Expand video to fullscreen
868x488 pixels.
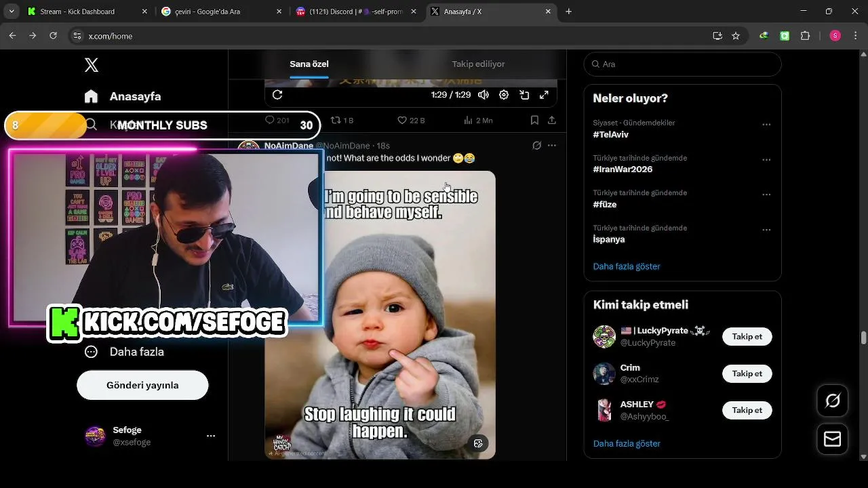pos(544,95)
